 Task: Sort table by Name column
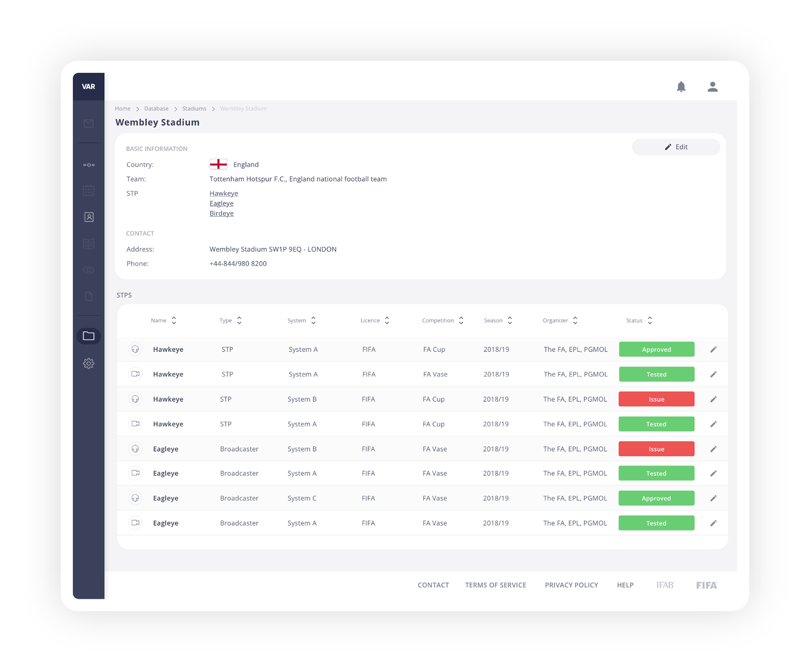coord(174,320)
